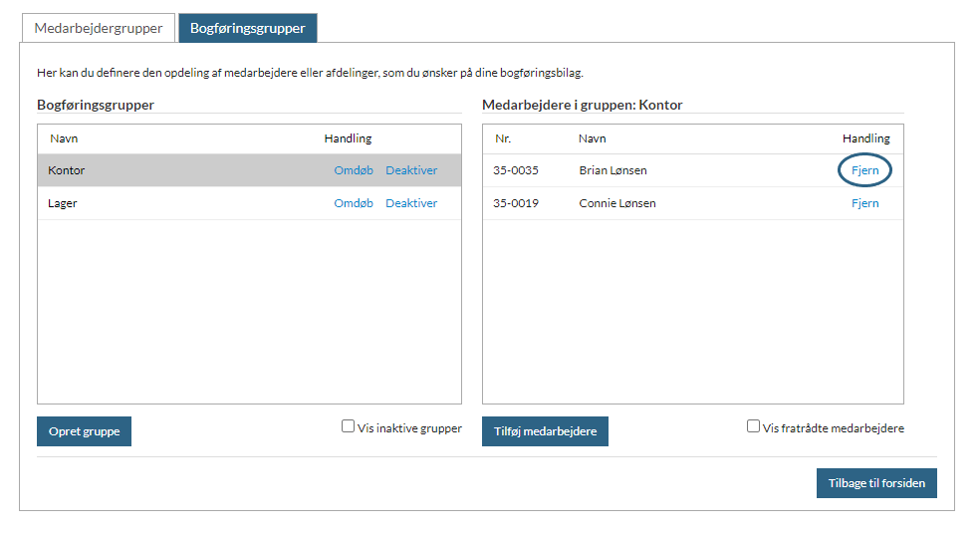Viewport: 980px width, 539px height.
Task: Switch to the Medarbejdergrupper tab
Action: click(98, 28)
